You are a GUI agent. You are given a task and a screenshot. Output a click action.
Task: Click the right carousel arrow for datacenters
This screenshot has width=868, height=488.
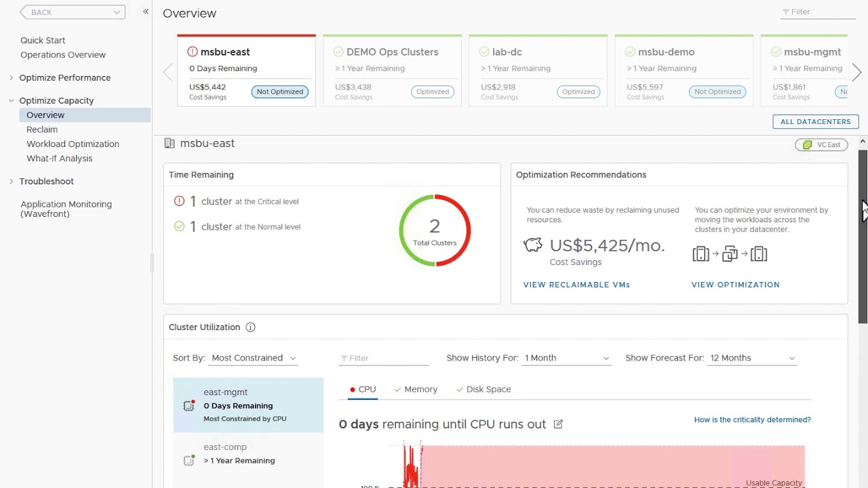pyautogui.click(x=856, y=72)
